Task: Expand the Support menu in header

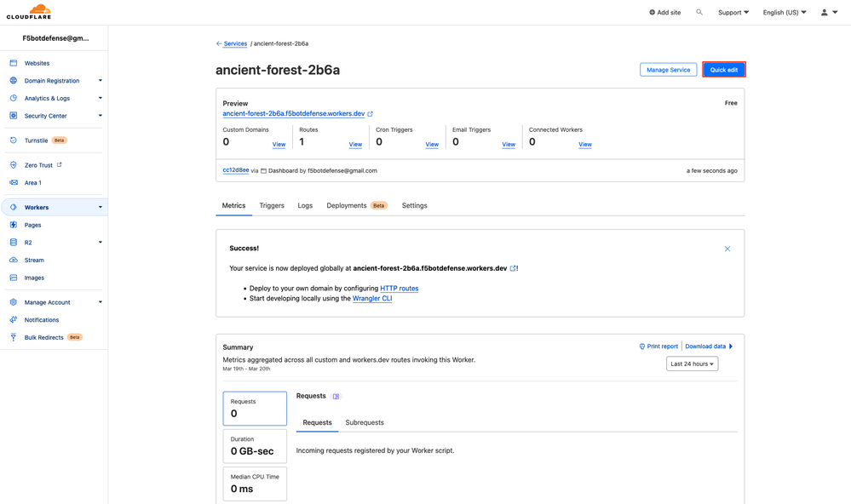Action: (733, 13)
